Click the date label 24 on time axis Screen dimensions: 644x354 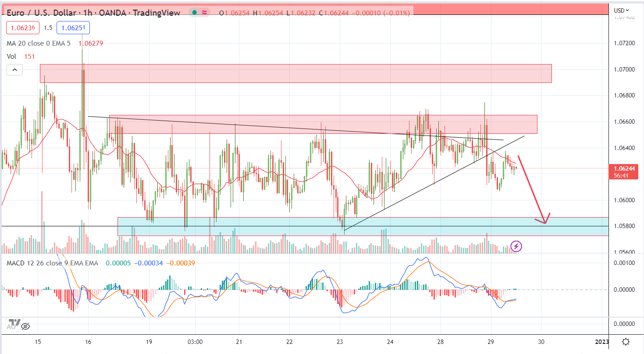390,341
